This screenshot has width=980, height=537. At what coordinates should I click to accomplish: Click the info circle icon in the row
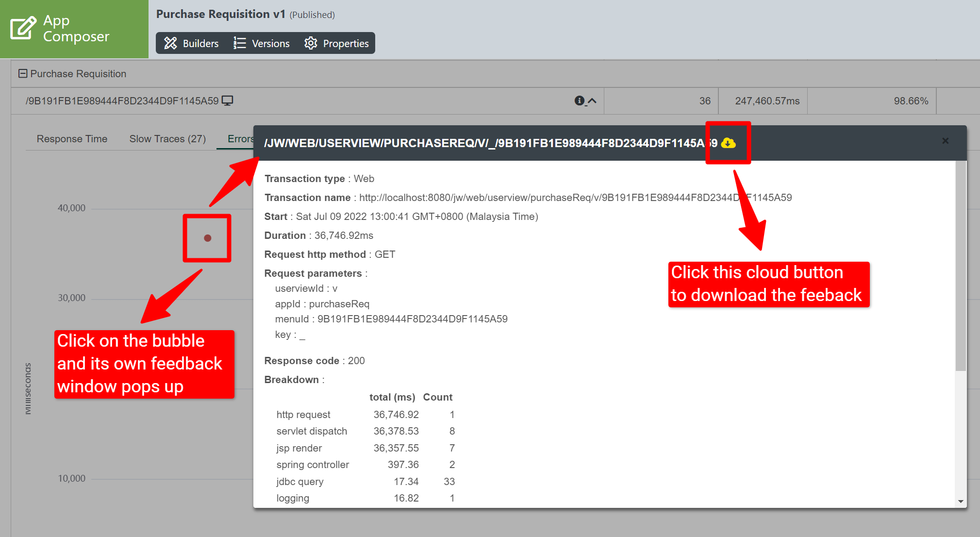pyautogui.click(x=579, y=101)
